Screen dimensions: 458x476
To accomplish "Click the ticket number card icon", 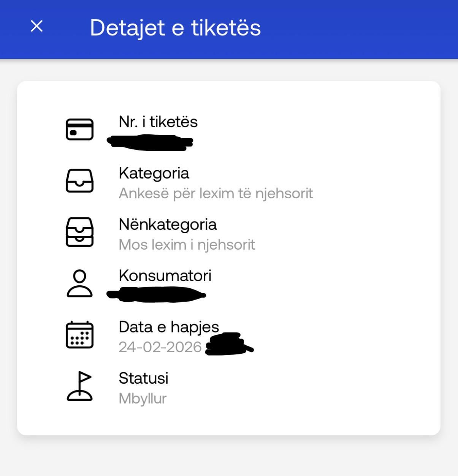I will [x=79, y=130].
